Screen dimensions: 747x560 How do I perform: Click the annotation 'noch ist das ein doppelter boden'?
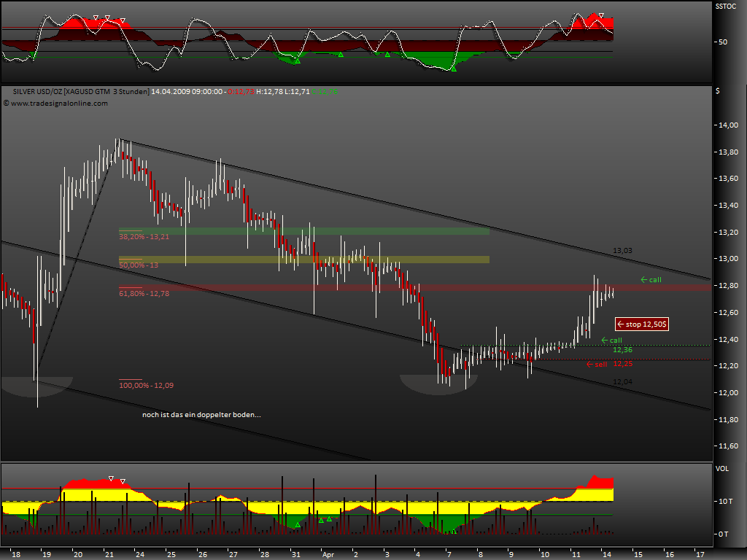pyautogui.click(x=202, y=413)
